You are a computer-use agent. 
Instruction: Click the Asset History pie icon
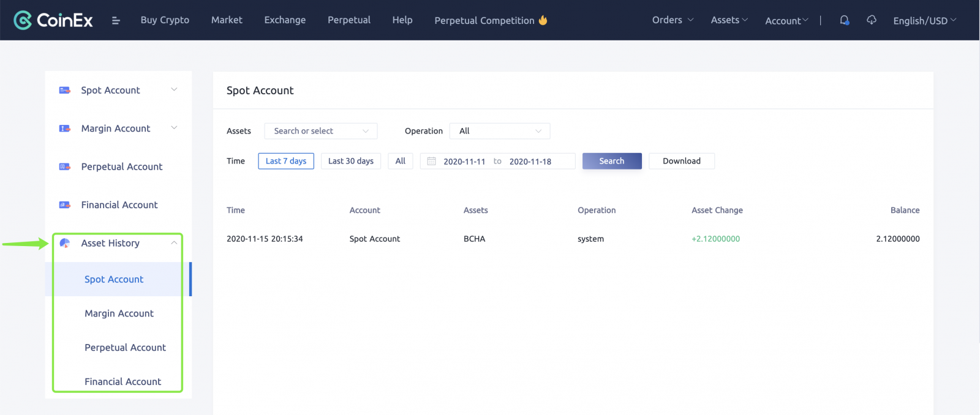tap(64, 243)
